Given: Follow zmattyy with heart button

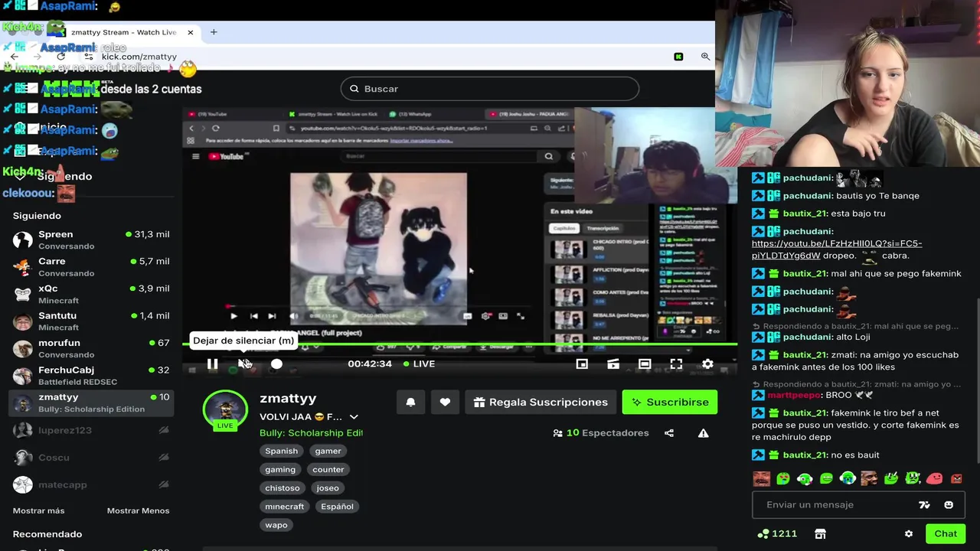Looking at the screenshot, I should (x=445, y=402).
